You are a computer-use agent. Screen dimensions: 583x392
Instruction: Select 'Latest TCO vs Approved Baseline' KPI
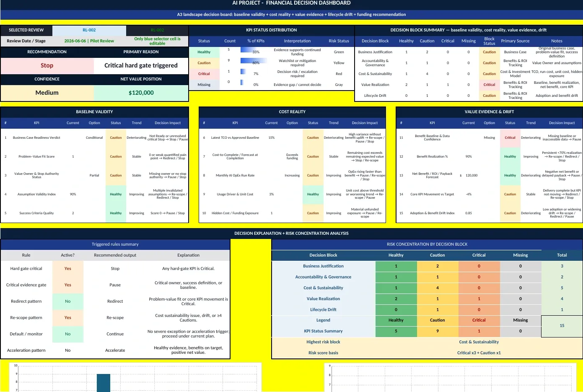pos(235,138)
